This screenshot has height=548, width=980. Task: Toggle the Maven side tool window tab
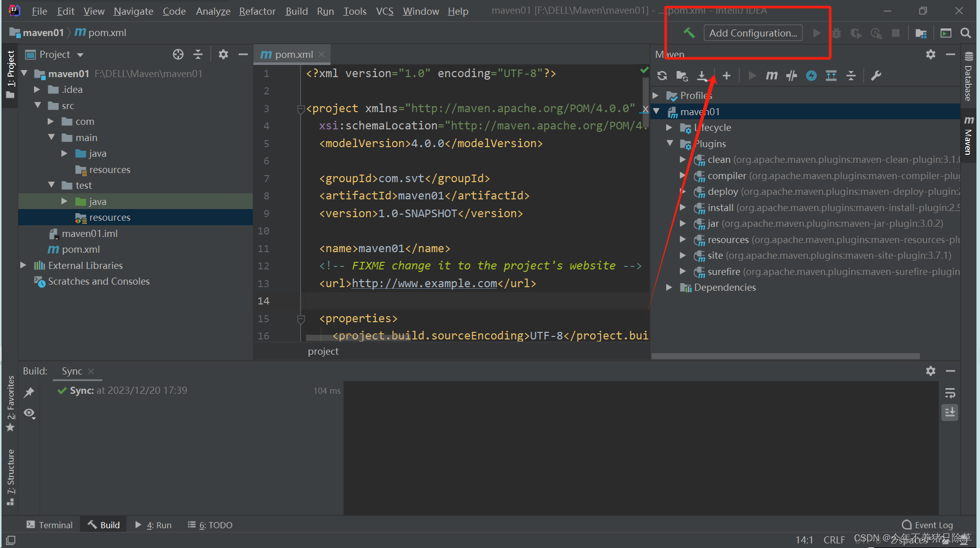(x=968, y=136)
